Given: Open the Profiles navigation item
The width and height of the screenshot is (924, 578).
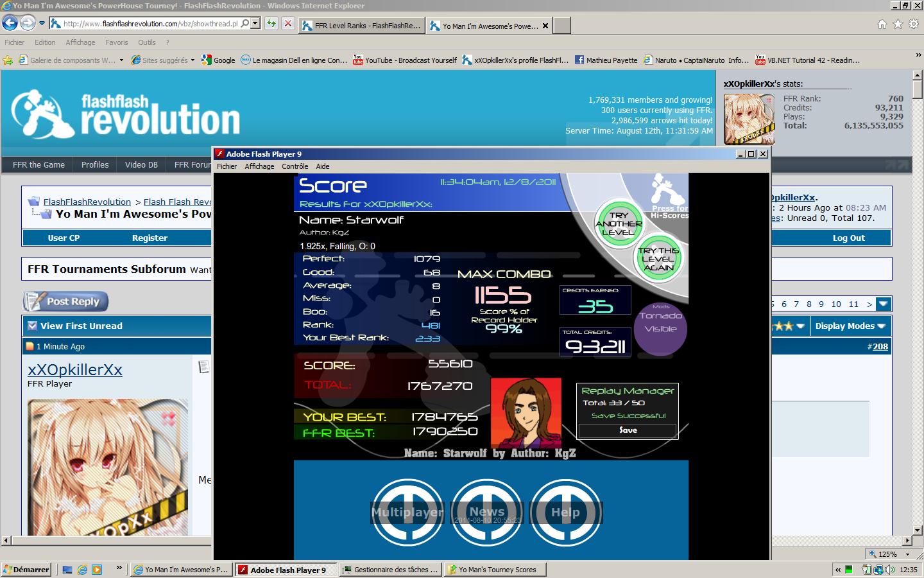Looking at the screenshot, I should pos(95,164).
